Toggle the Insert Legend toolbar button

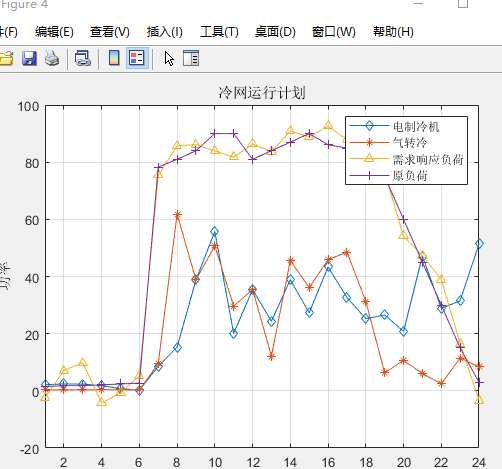tap(137, 58)
